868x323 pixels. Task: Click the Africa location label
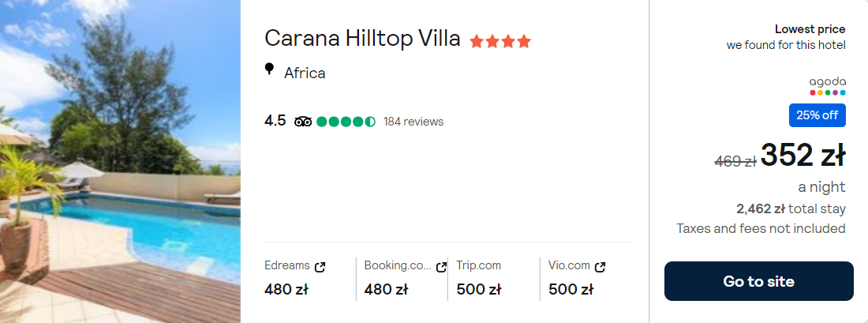[x=305, y=73]
